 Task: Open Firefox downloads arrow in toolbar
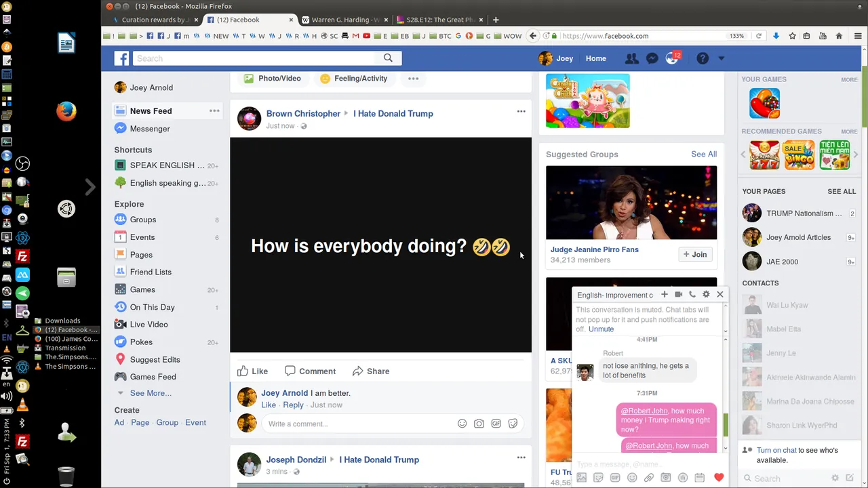pyautogui.click(x=776, y=36)
